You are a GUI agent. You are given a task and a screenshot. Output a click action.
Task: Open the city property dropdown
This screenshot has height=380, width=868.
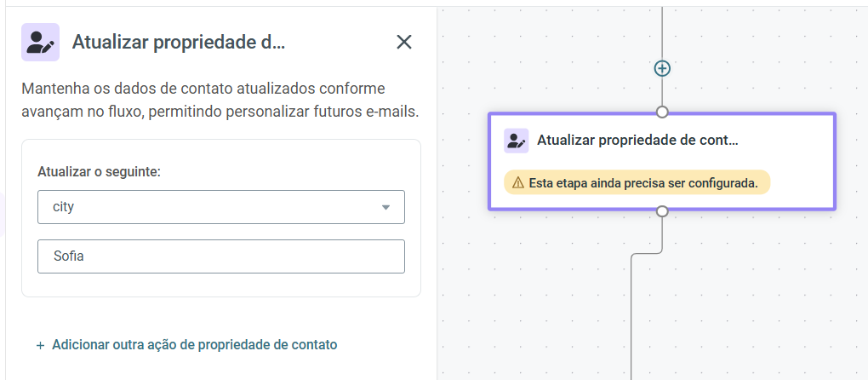coord(221,207)
